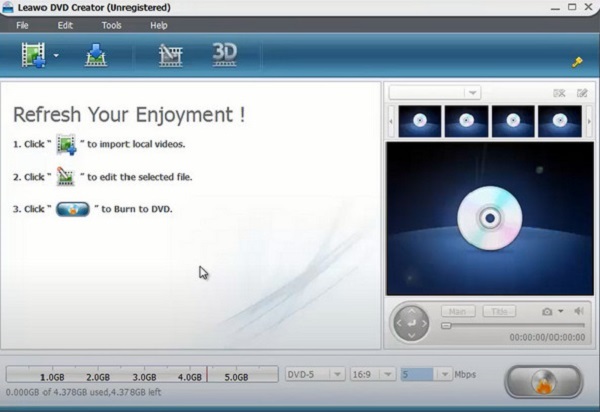The image size is (600, 412).
Task: Click the template list left scroll arrow
Action: point(391,121)
